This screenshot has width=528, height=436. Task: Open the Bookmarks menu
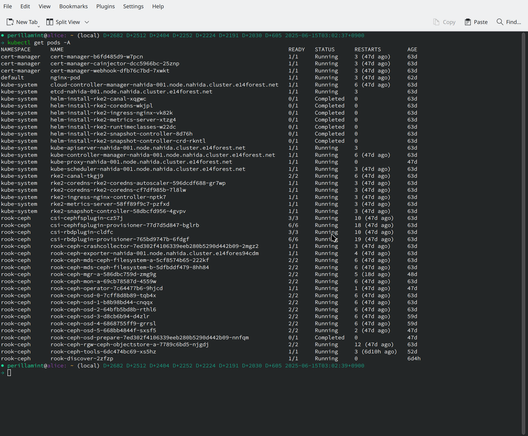(x=73, y=6)
